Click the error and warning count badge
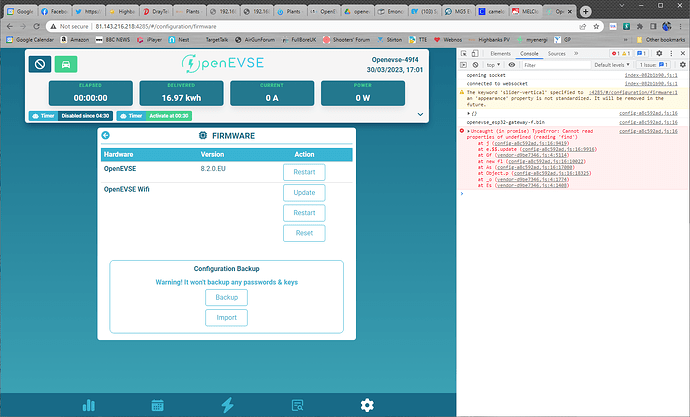 pyautogui.click(x=620, y=53)
